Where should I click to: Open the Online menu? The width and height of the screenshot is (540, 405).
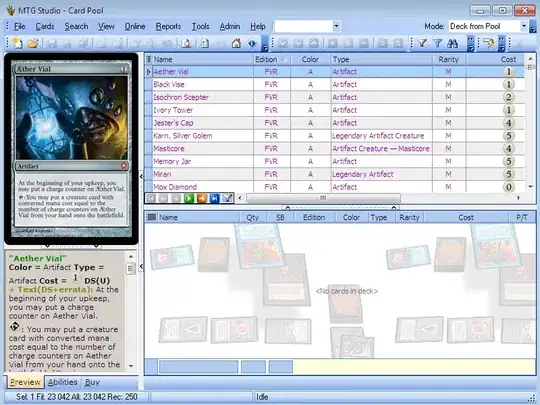point(135,26)
